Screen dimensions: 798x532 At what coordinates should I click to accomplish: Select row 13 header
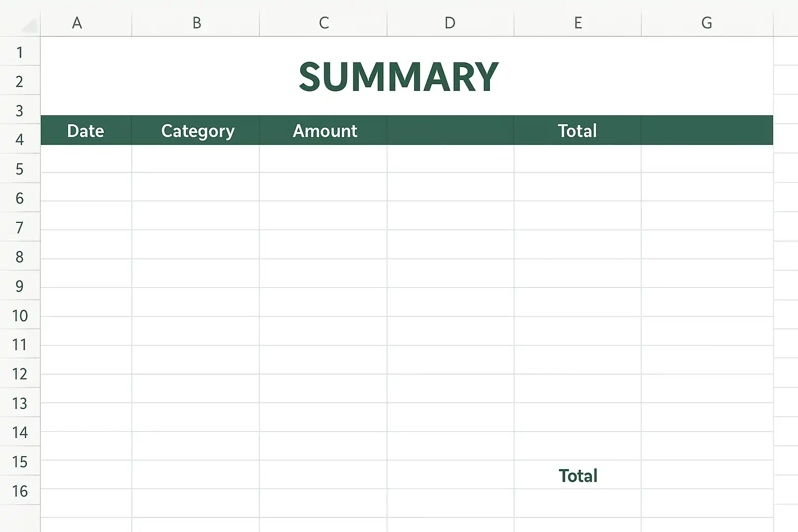(x=20, y=403)
